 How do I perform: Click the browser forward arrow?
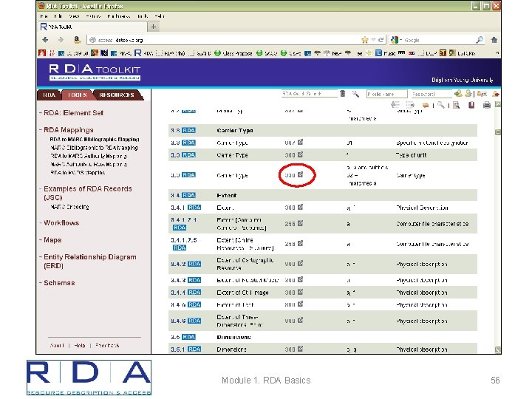coord(61,40)
